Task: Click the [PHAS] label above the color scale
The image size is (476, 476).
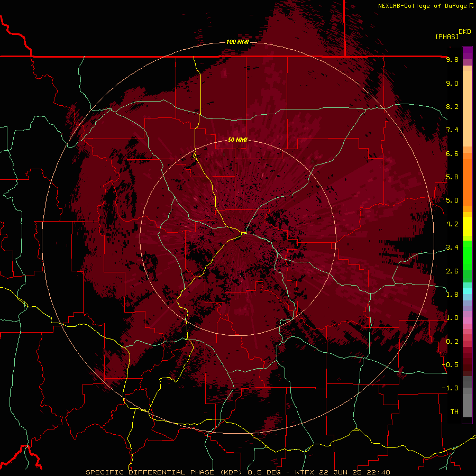Action: [x=447, y=36]
